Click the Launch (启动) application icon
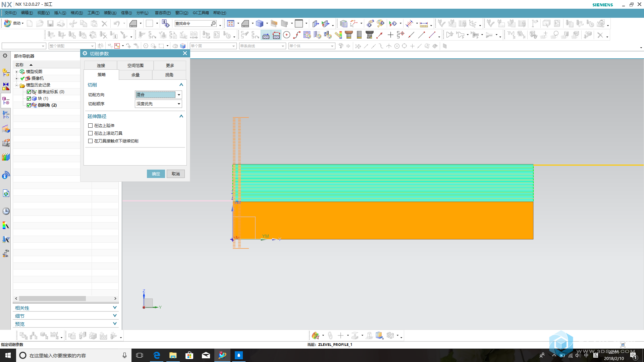 pyautogui.click(x=13, y=23)
